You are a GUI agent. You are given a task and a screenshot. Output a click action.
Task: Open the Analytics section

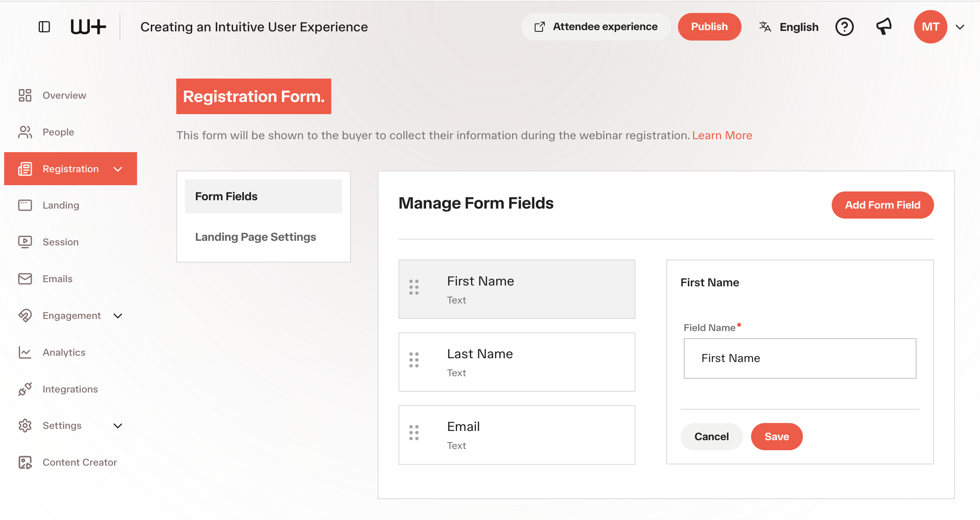pos(64,352)
